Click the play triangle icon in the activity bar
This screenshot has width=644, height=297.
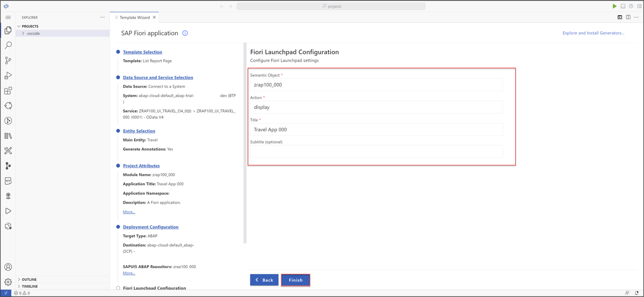(8, 211)
